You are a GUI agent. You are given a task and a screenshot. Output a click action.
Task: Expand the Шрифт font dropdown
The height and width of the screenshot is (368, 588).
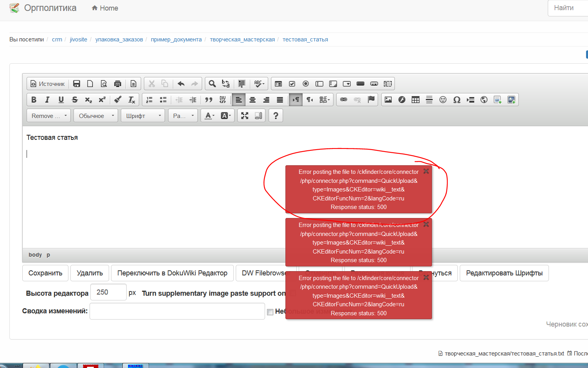[x=143, y=116]
